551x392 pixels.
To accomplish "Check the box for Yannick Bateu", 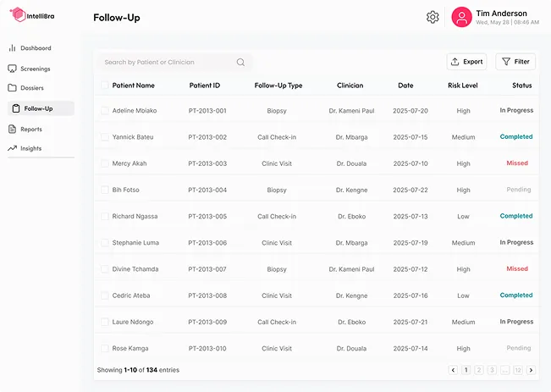I will (105, 137).
